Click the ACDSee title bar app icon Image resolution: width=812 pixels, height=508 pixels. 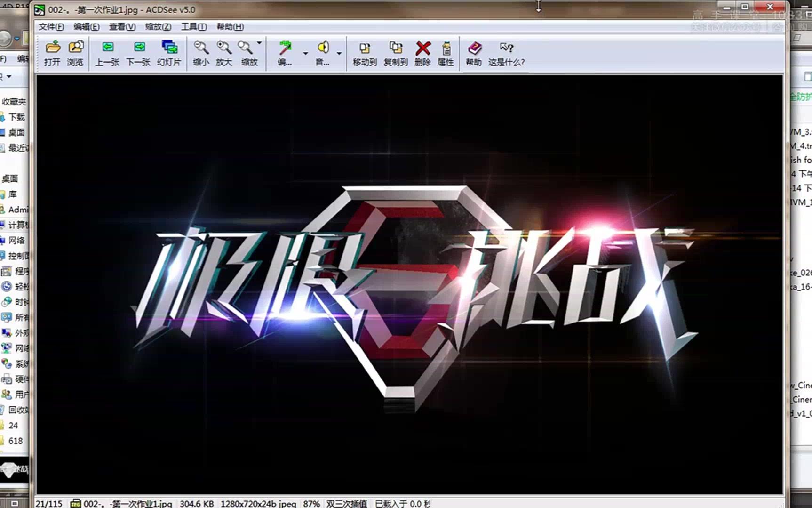40,9
